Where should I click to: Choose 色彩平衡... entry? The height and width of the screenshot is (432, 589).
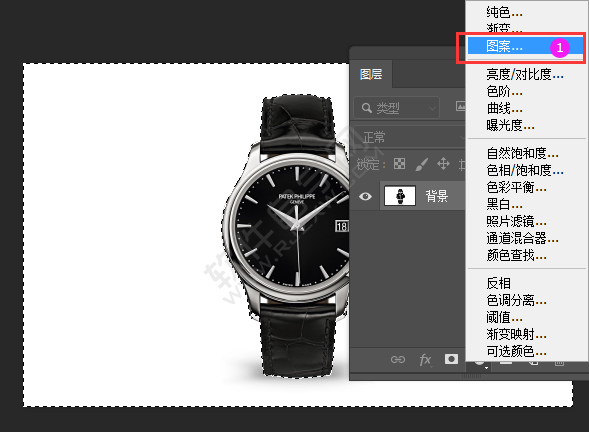[x=516, y=187]
